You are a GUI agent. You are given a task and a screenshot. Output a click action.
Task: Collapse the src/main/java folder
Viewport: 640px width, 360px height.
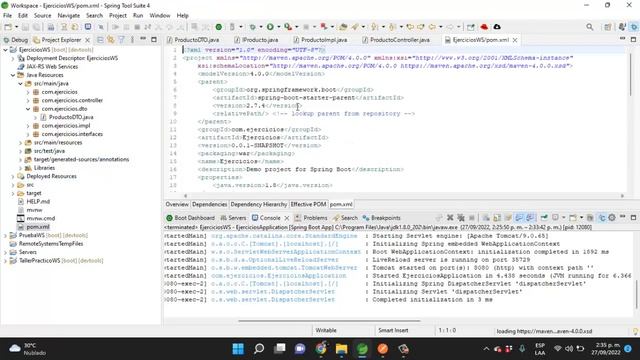[20, 83]
